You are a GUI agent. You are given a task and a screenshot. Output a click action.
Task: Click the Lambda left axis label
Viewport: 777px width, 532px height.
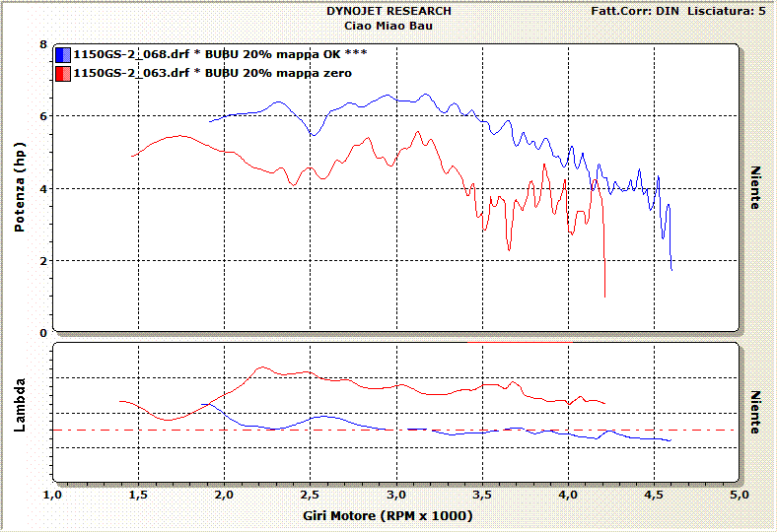[x=20, y=412]
